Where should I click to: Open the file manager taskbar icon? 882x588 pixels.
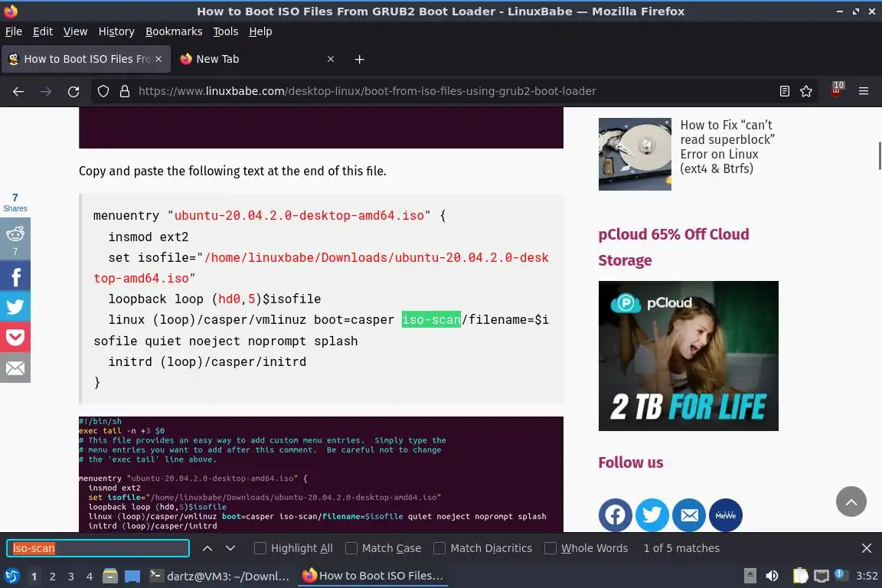[x=110, y=577]
